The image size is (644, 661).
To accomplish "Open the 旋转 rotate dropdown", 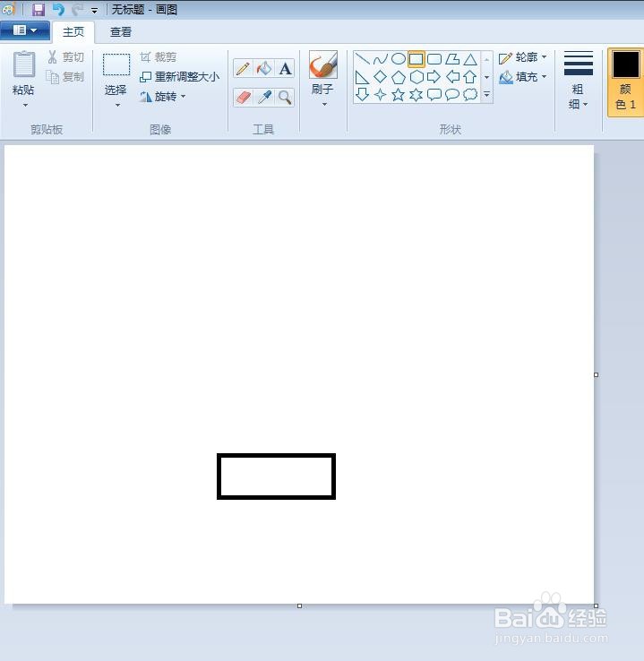I will 163,97.
